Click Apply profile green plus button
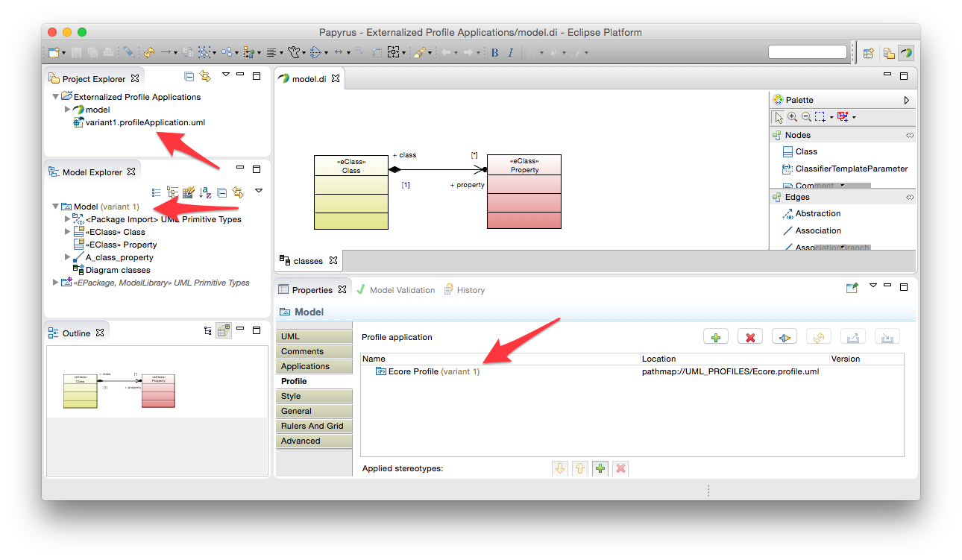Screen dimensions: 962x560 pyautogui.click(x=716, y=337)
